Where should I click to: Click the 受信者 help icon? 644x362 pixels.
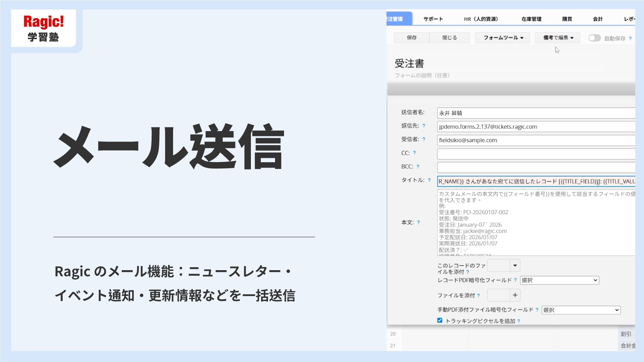424,140
